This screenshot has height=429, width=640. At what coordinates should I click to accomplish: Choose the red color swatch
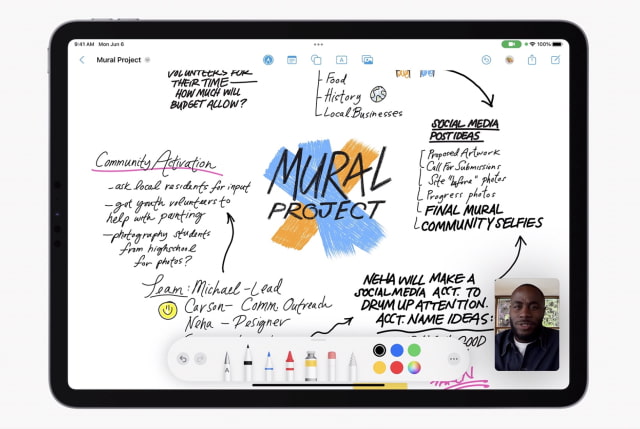click(x=397, y=367)
